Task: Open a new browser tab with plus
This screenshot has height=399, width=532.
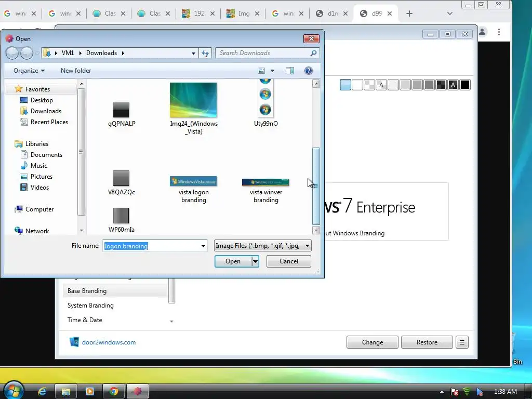Action: click(409, 14)
